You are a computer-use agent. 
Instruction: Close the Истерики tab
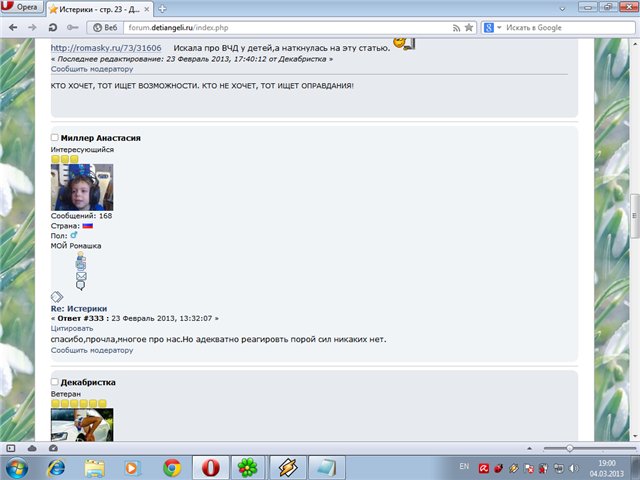tap(147, 9)
